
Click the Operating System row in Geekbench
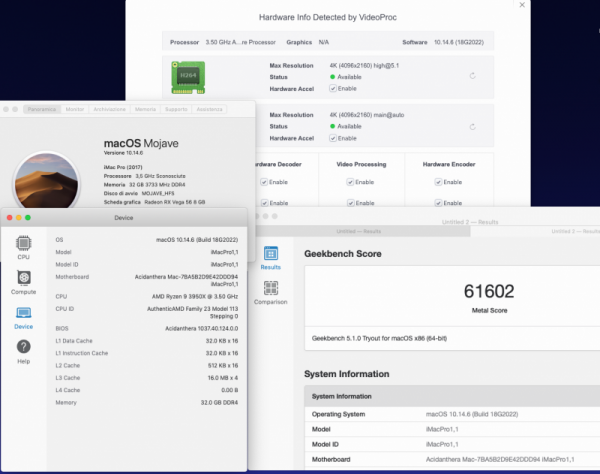point(452,414)
